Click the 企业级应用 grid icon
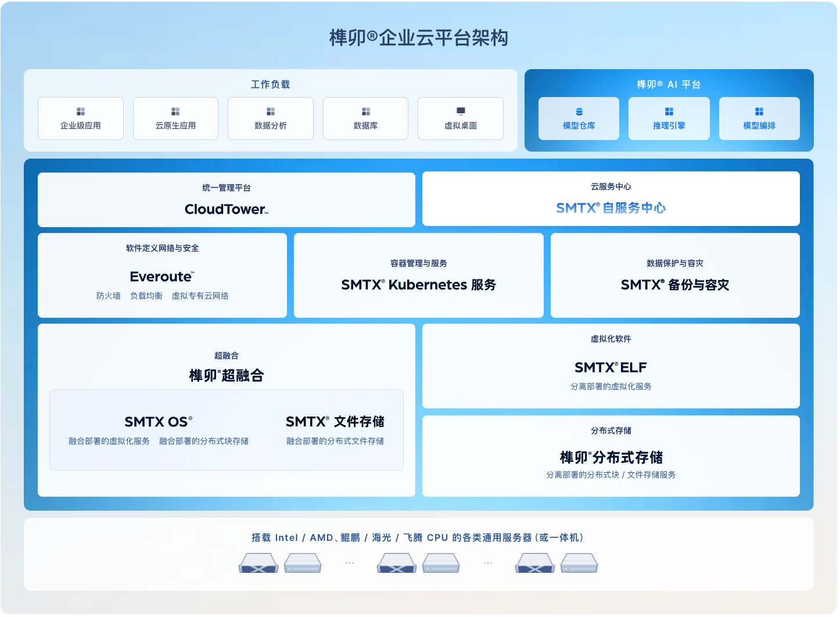 (81, 112)
